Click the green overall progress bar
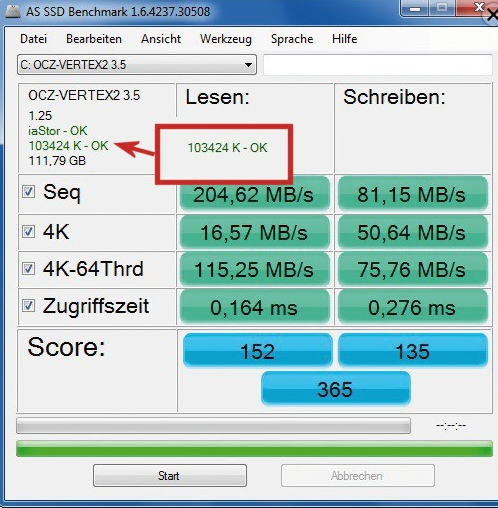The width and height of the screenshot is (498, 508). click(254, 448)
